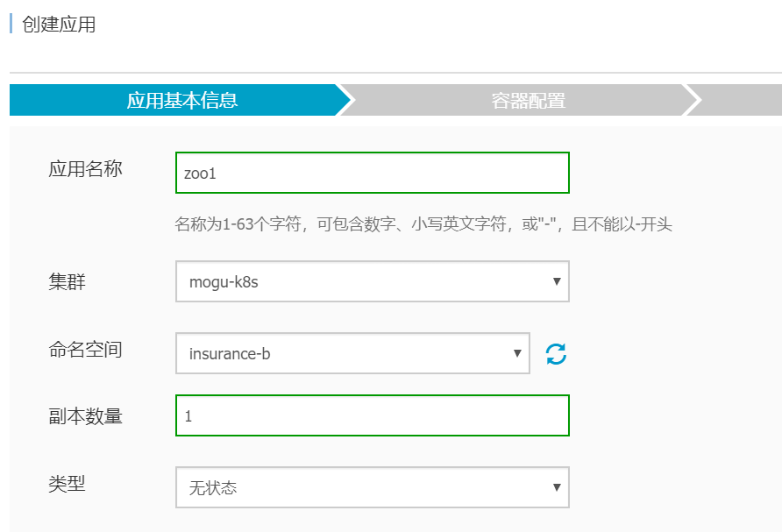782x532 pixels.
Task: Click the cluster dropdown arrow
Action: tap(557, 282)
